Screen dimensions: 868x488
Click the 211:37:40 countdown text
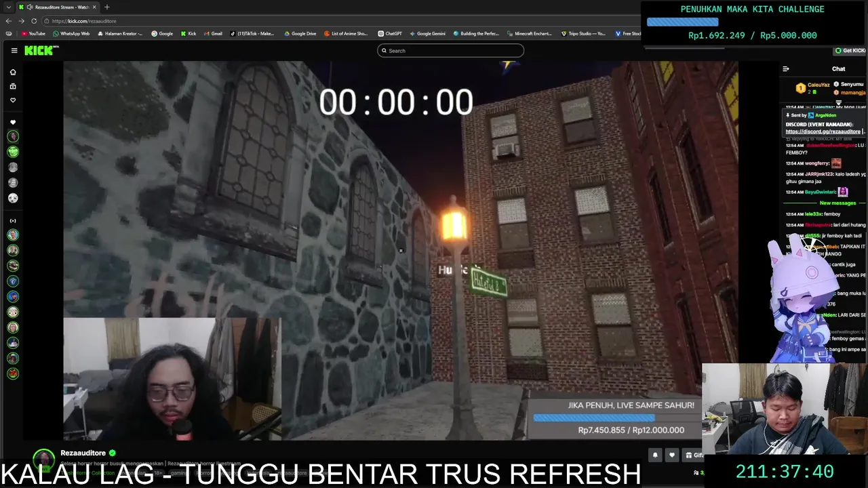pos(785,472)
